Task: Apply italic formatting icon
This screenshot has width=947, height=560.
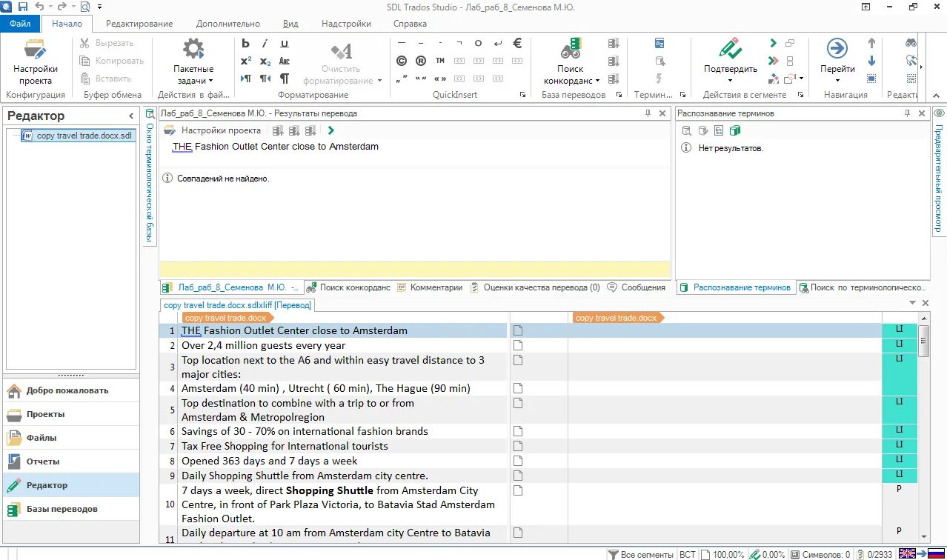Action: pyautogui.click(x=265, y=43)
